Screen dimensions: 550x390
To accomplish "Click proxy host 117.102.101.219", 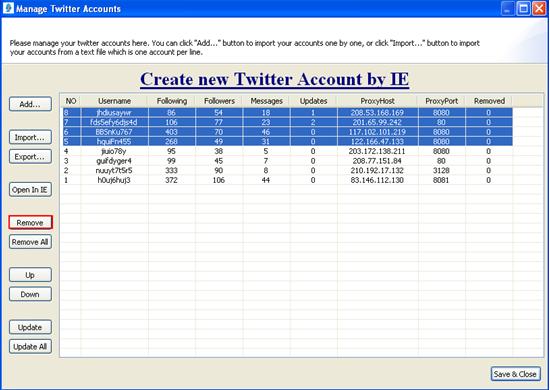I will tap(377, 132).
